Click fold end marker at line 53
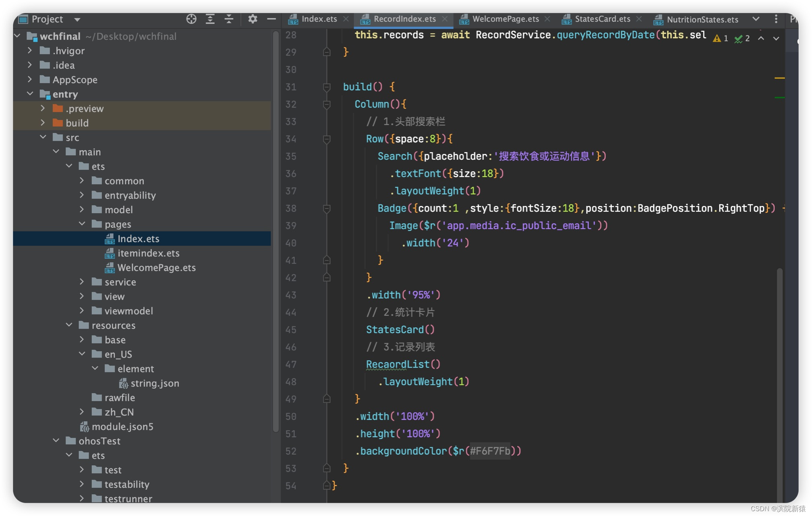 click(x=327, y=468)
